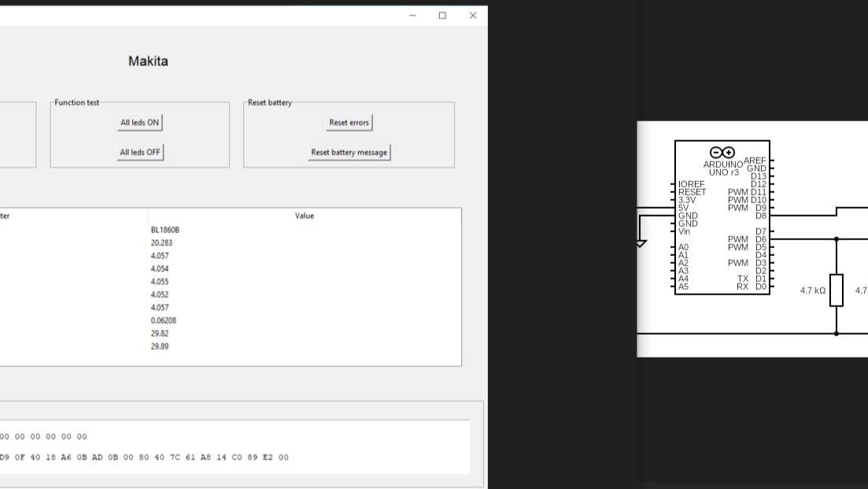Click Reset battery message button
The height and width of the screenshot is (489, 868).
[x=349, y=152]
